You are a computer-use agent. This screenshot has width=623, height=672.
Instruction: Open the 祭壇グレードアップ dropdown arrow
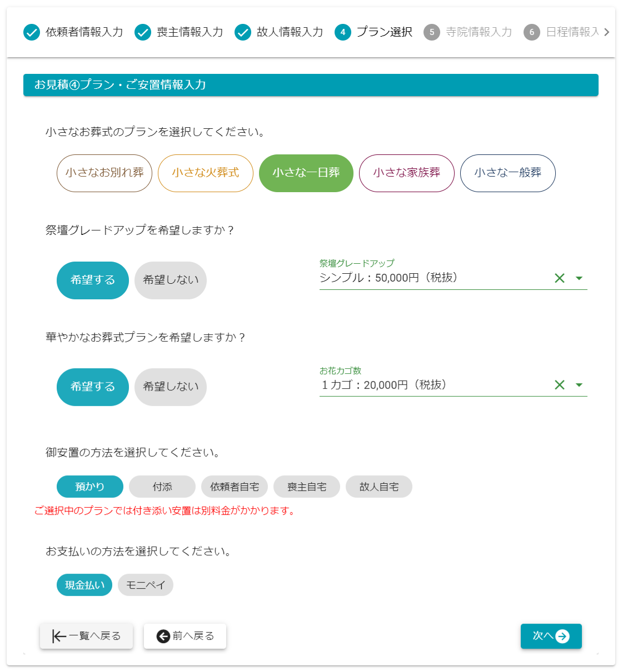pos(579,278)
